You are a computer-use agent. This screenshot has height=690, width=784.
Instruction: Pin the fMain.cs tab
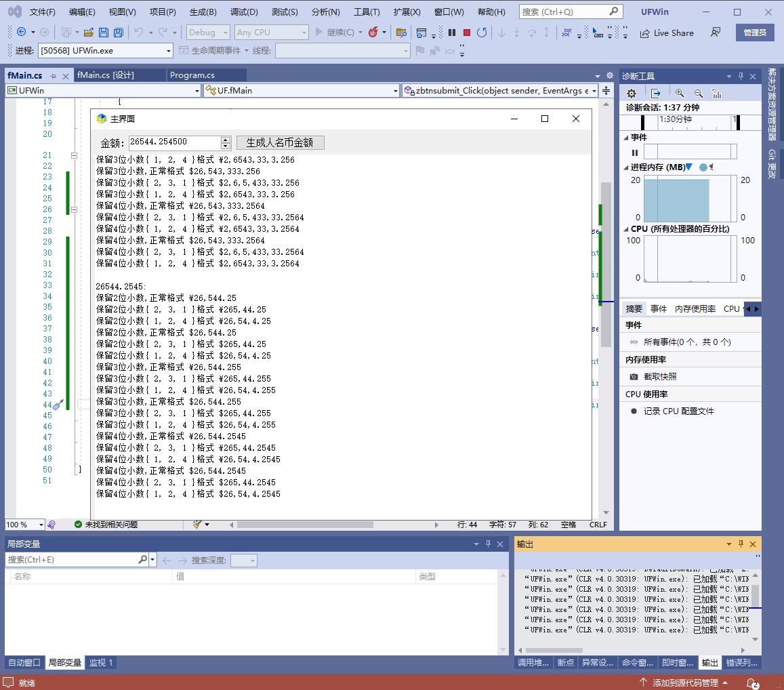53,76
